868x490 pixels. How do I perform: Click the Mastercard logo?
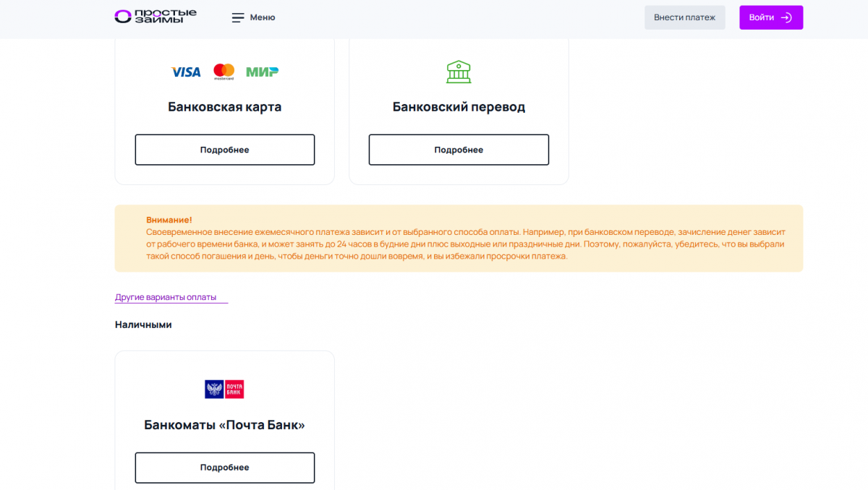pyautogui.click(x=224, y=71)
